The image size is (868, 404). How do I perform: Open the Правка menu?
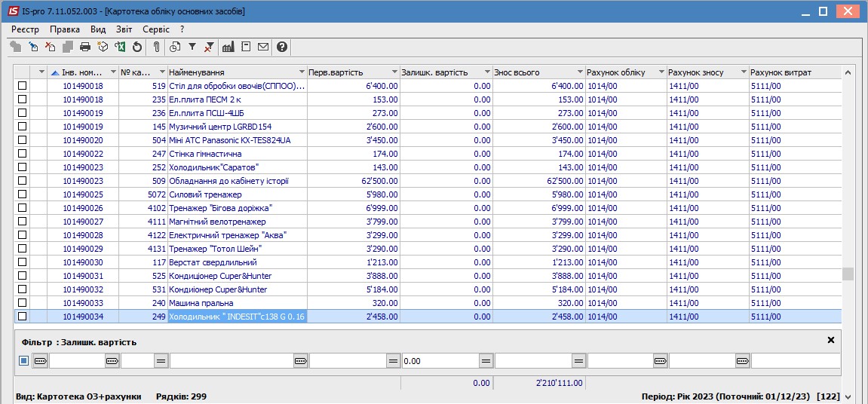(65, 29)
